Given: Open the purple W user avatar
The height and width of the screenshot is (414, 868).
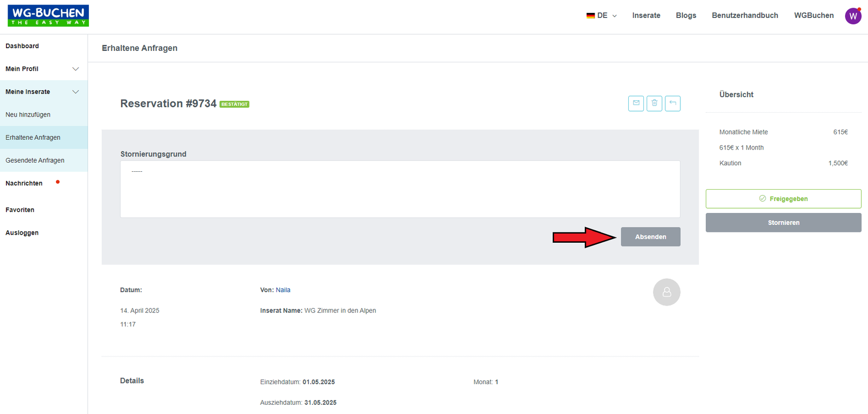Looking at the screenshot, I should tap(853, 16).
